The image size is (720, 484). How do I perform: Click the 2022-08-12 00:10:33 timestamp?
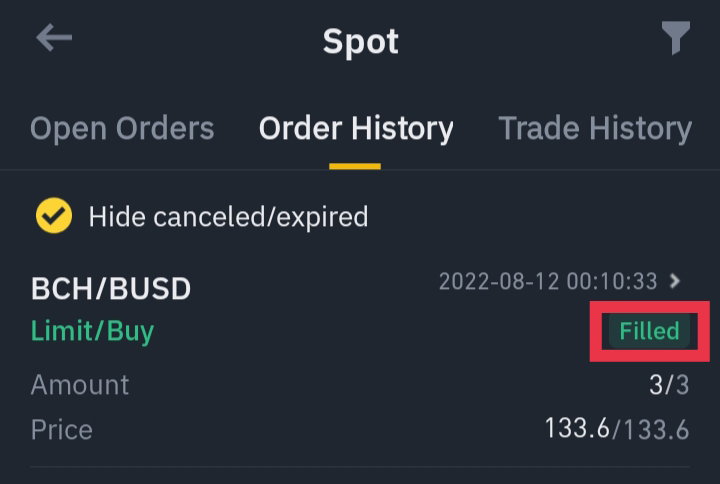(x=548, y=281)
